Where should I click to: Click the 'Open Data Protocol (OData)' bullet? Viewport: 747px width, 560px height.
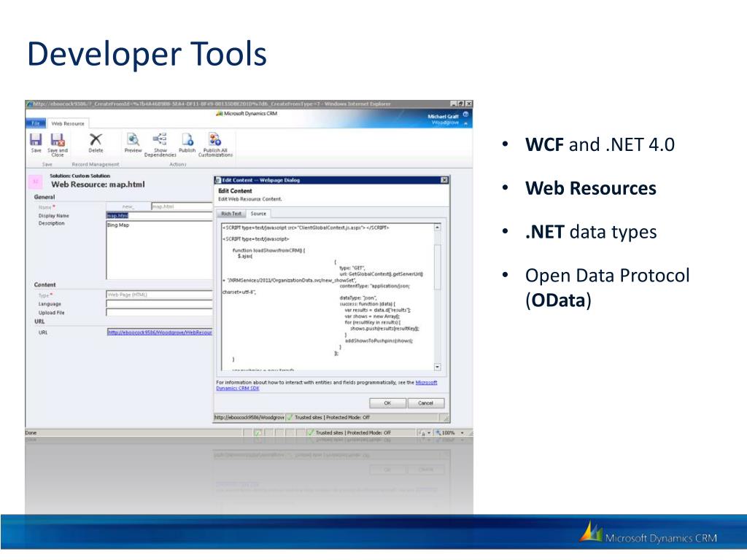tap(608, 287)
